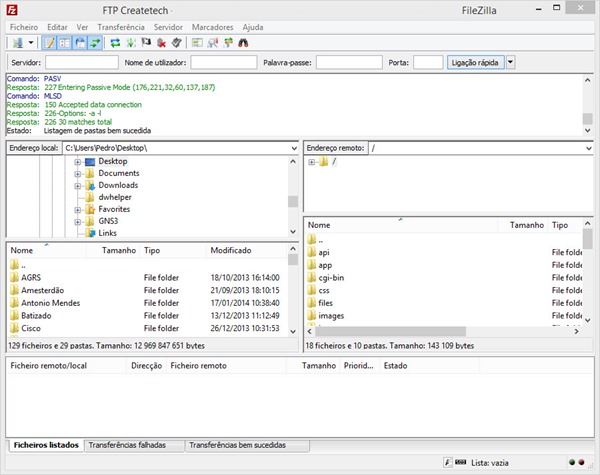Select the remote cgi-bin folder

coord(331,277)
